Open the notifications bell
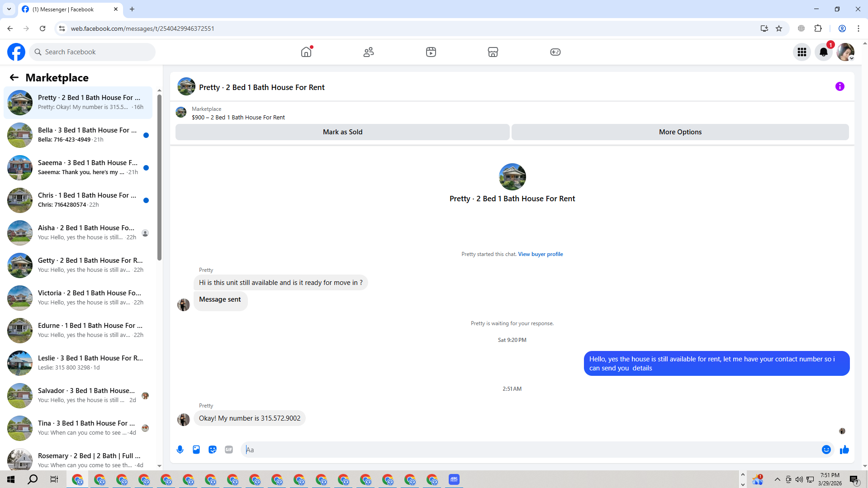The width and height of the screenshot is (868, 488). (824, 52)
